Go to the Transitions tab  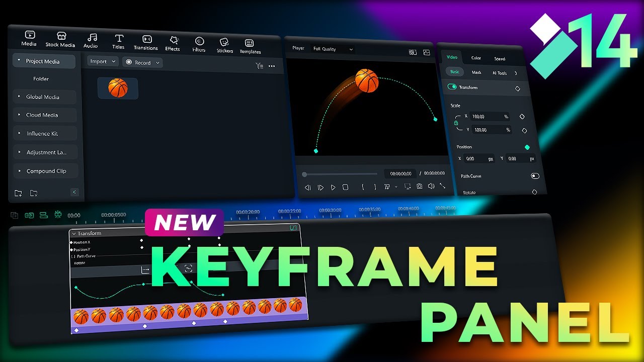[146, 43]
